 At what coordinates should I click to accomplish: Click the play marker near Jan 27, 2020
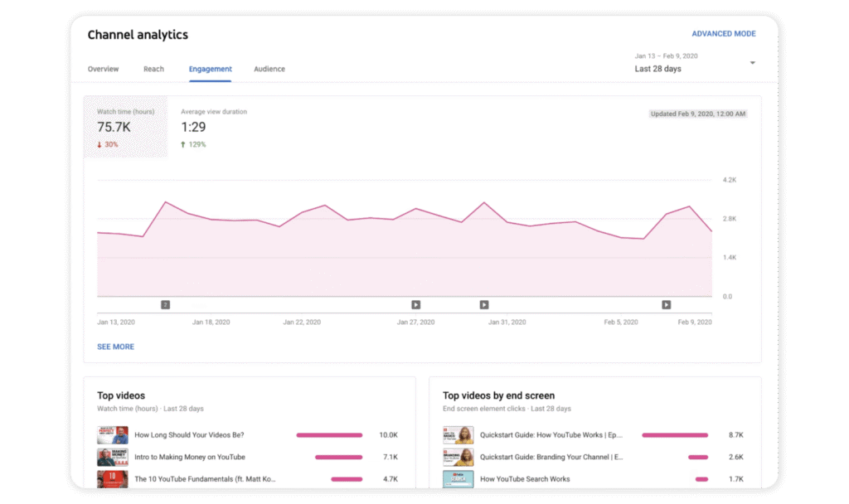click(x=416, y=305)
